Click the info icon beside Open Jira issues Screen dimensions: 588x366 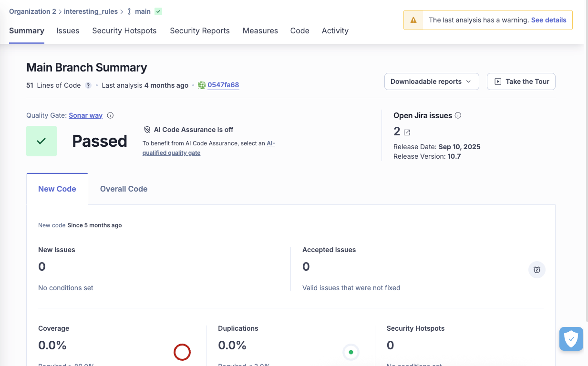458,115
